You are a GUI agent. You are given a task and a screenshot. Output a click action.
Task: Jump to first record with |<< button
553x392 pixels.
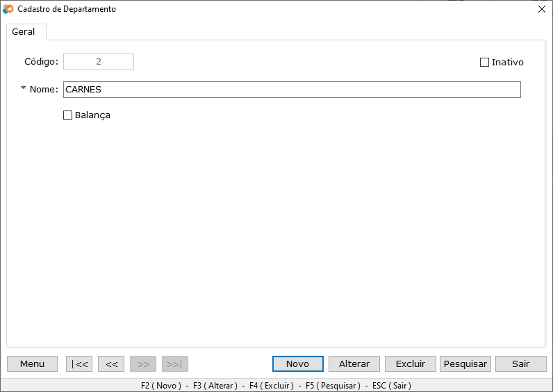coord(79,364)
